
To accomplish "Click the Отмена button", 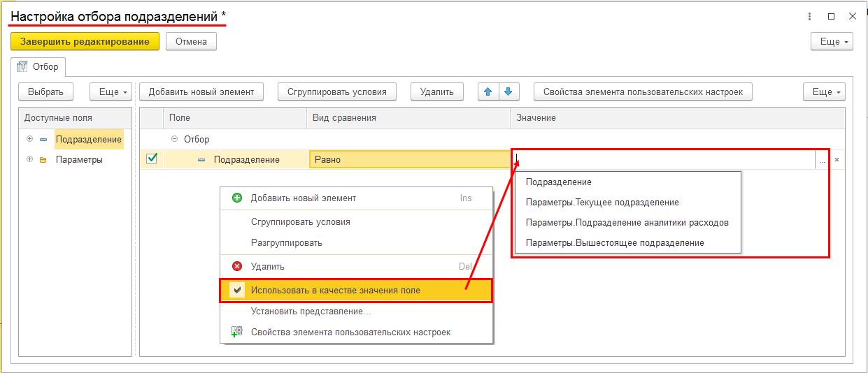I will pyautogui.click(x=191, y=41).
